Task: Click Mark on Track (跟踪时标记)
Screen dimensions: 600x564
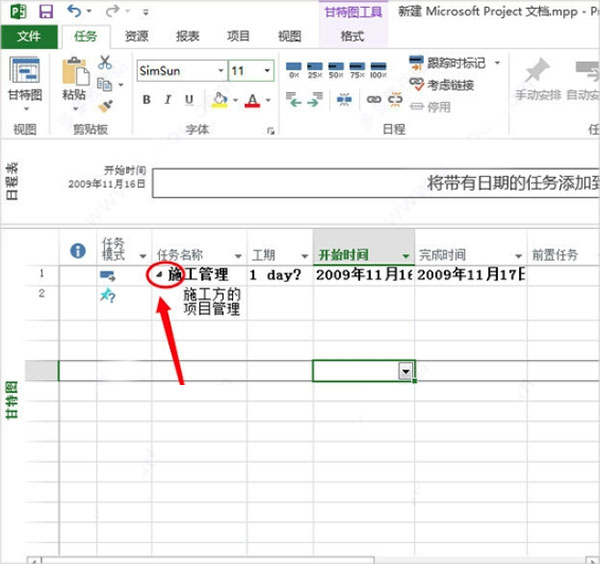Action: pos(448,63)
